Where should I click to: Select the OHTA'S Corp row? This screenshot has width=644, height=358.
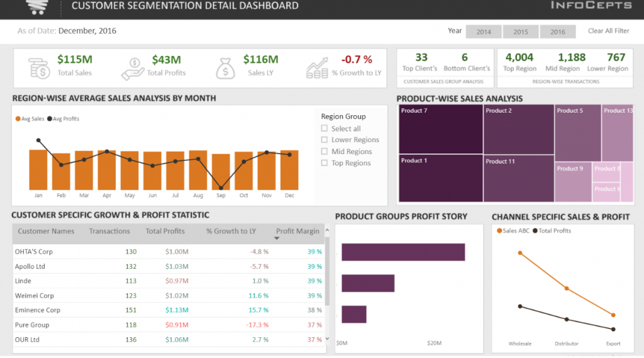[169, 252]
